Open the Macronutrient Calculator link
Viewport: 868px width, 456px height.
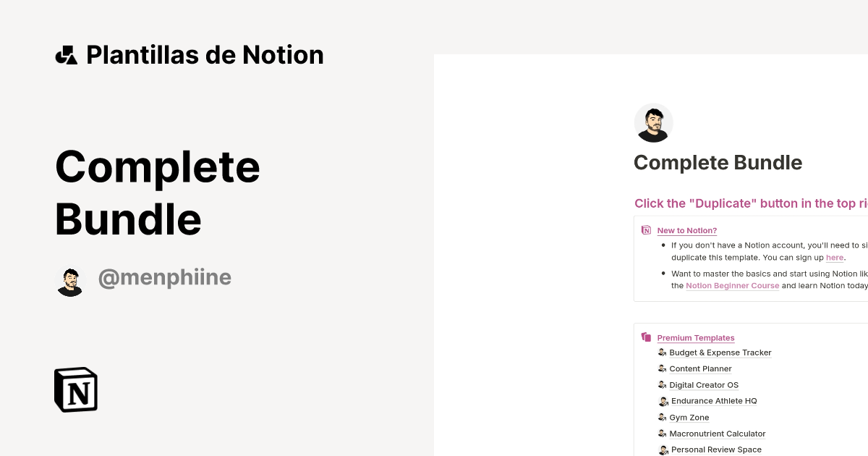[x=718, y=434]
